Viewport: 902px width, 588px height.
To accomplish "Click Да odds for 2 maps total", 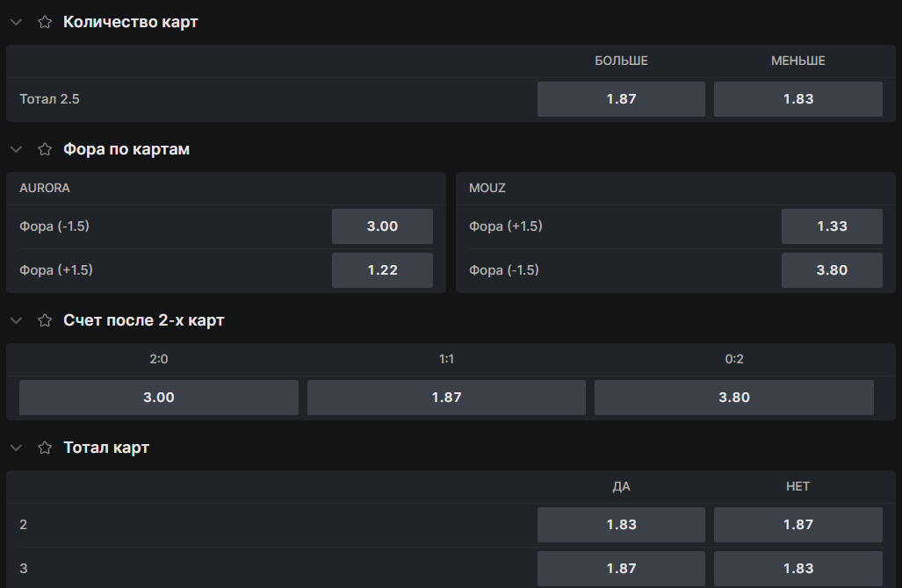I will coord(621,525).
